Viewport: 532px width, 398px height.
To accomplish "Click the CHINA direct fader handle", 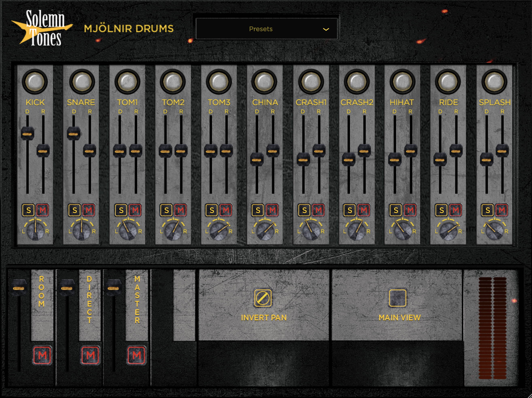I will click(257, 160).
